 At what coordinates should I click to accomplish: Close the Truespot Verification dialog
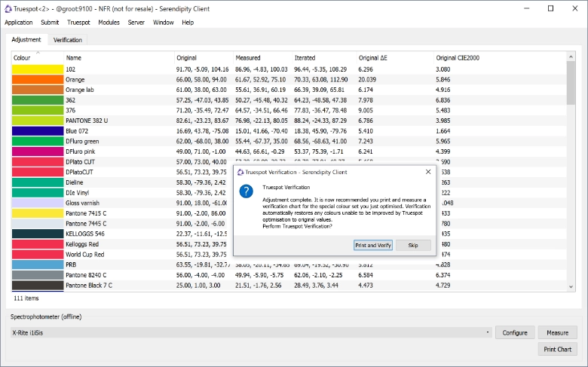(x=427, y=172)
